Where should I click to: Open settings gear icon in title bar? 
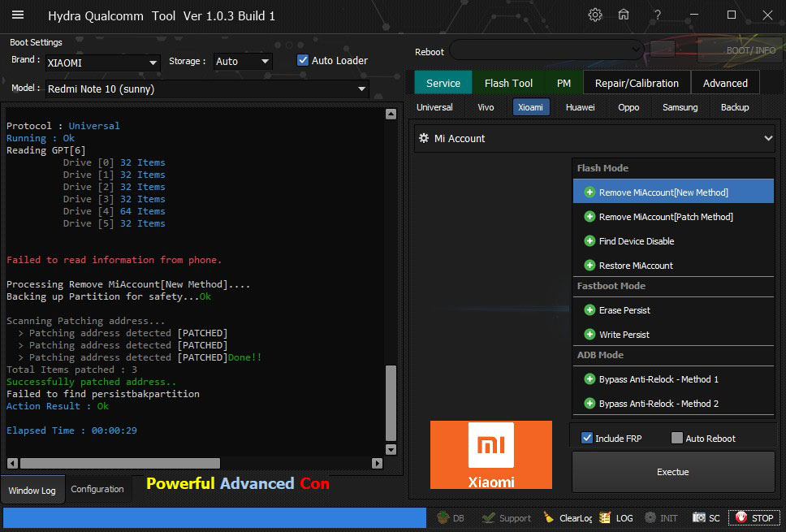(x=595, y=15)
